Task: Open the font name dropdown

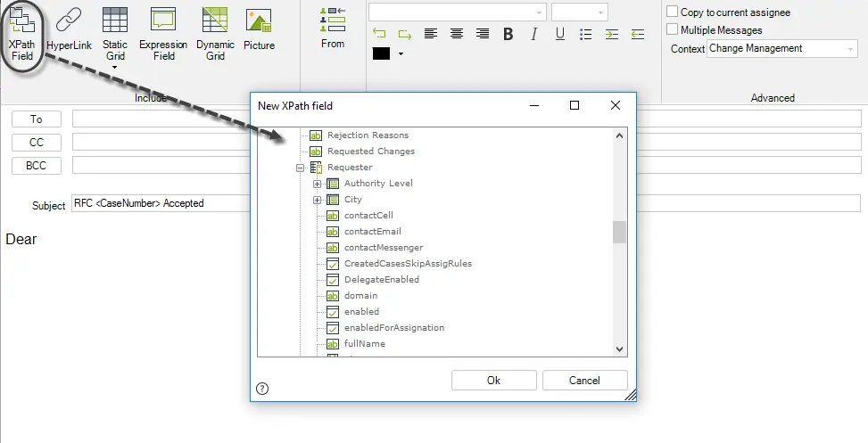Action: tap(539, 12)
